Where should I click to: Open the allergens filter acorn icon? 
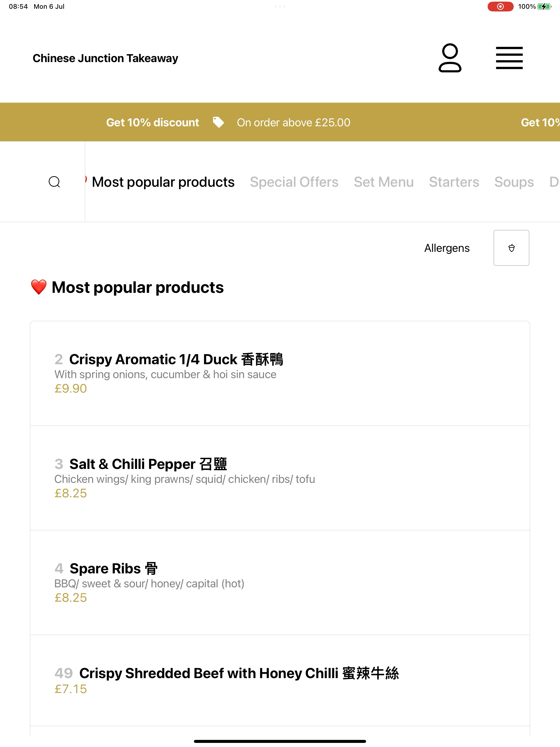511,248
